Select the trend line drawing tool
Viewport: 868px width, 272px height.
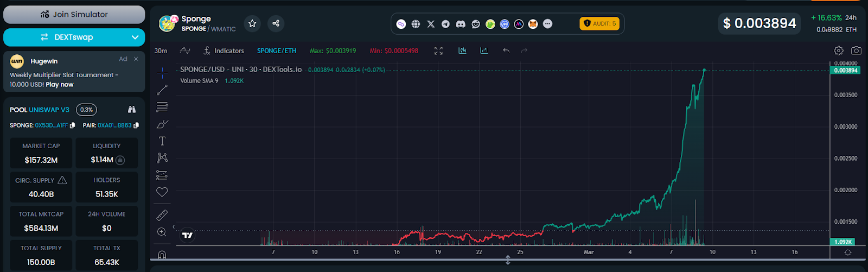162,90
